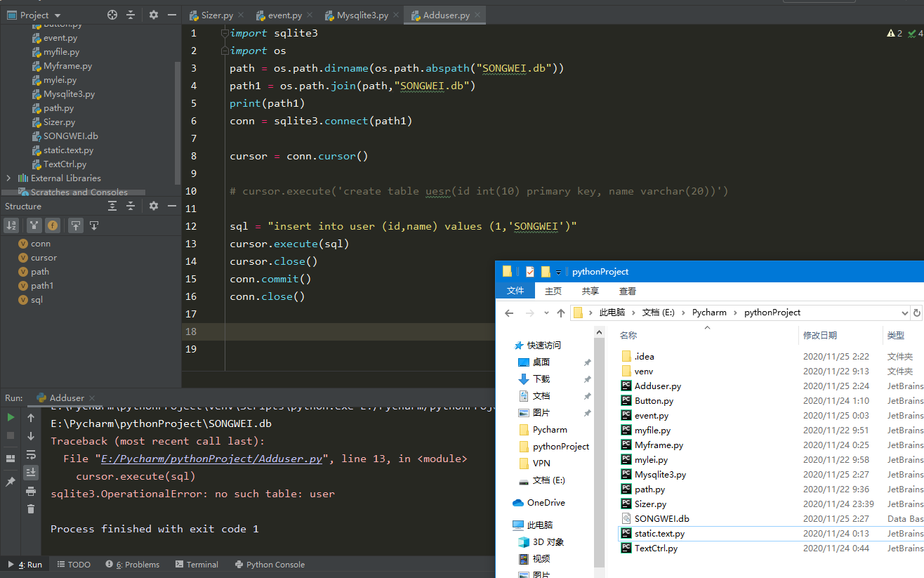Open Project panel settings gear
The width and height of the screenshot is (924, 578).
[x=154, y=15]
